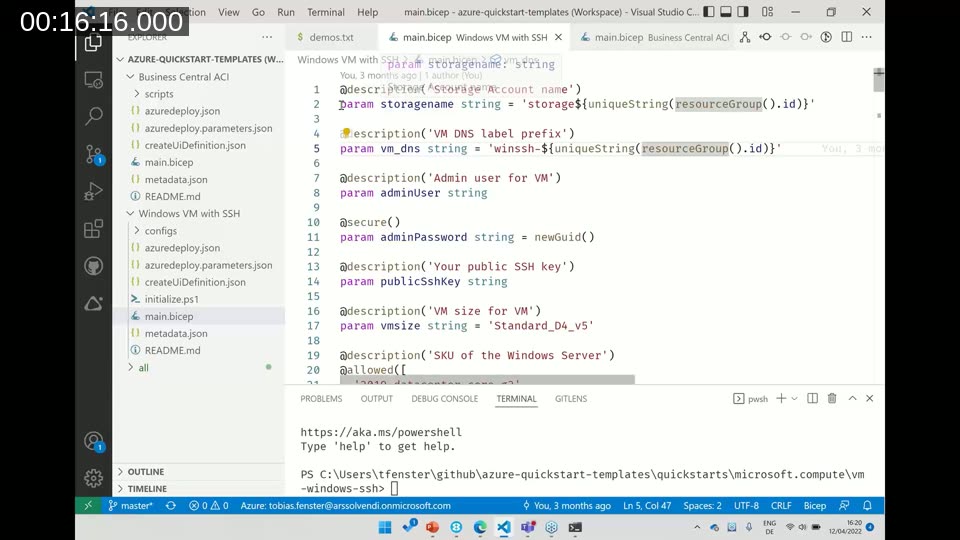Open notifications bell in status bar

click(x=868, y=506)
